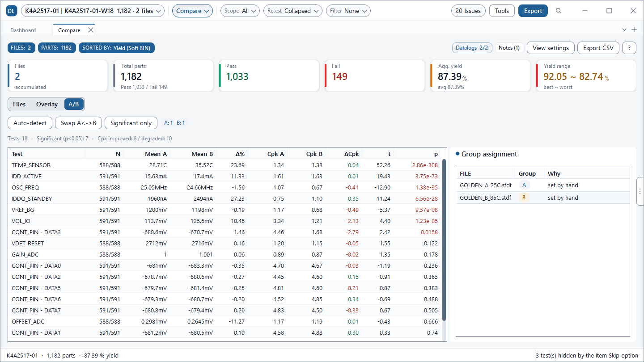Screen dimensions: 644x362
Task: Click the 20 Issues button
Action: click(468, 11)
